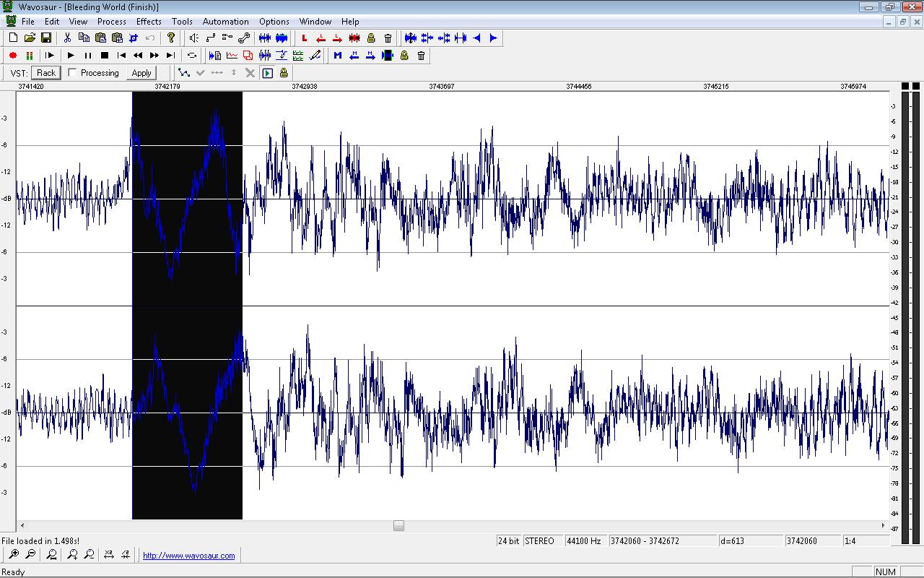Screen dimensions: 924x578
Task: Click the horizontal scrollbar left arrow
Action: coord(22,526)
